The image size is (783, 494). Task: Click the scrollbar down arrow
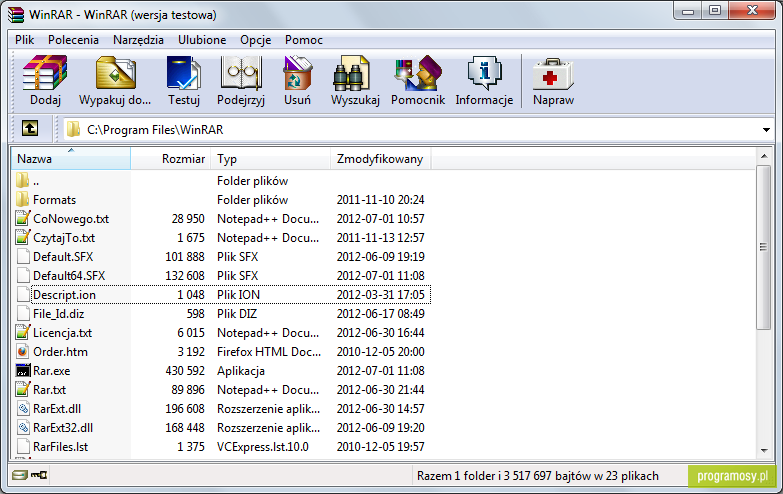764,451
